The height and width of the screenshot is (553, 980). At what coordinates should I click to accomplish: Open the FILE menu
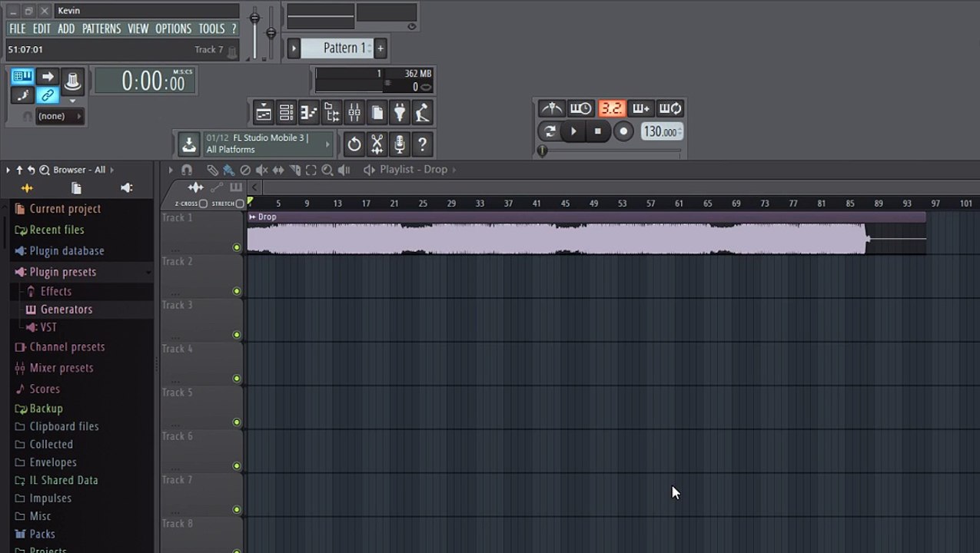[18, 28]
